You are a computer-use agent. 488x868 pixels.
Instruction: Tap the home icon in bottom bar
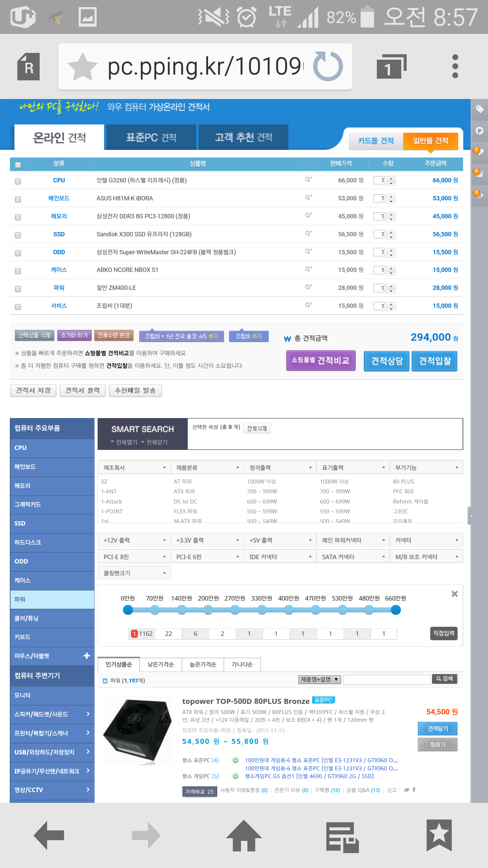tap(244, 835)
